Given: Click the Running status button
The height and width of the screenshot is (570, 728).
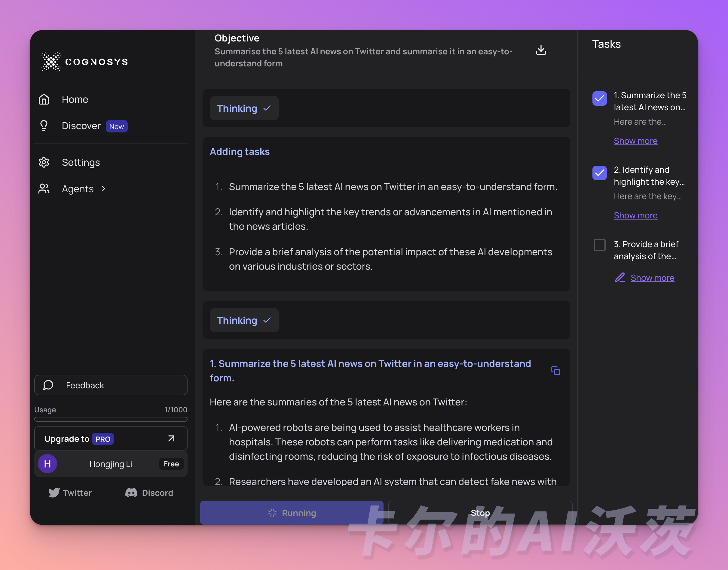Looking at the screenshot, I should (x=292, y=513).
